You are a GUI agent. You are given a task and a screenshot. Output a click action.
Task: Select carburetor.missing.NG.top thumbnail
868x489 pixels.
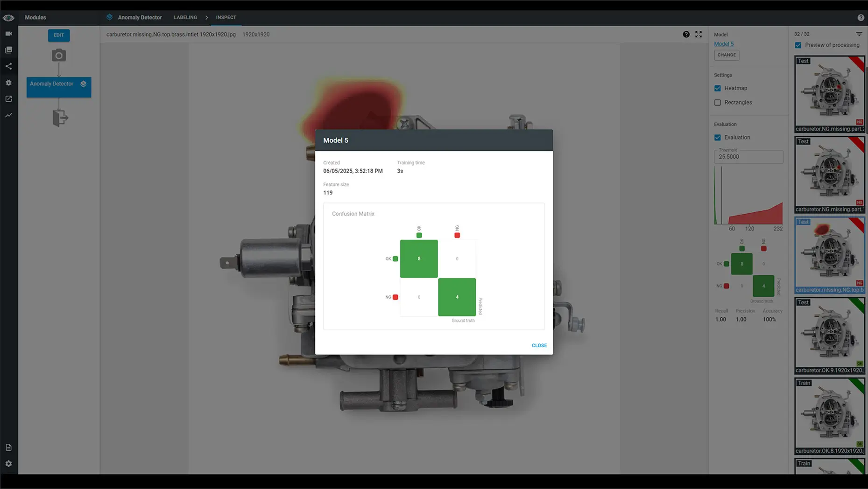pyautogui.click(x=830, y=255)
